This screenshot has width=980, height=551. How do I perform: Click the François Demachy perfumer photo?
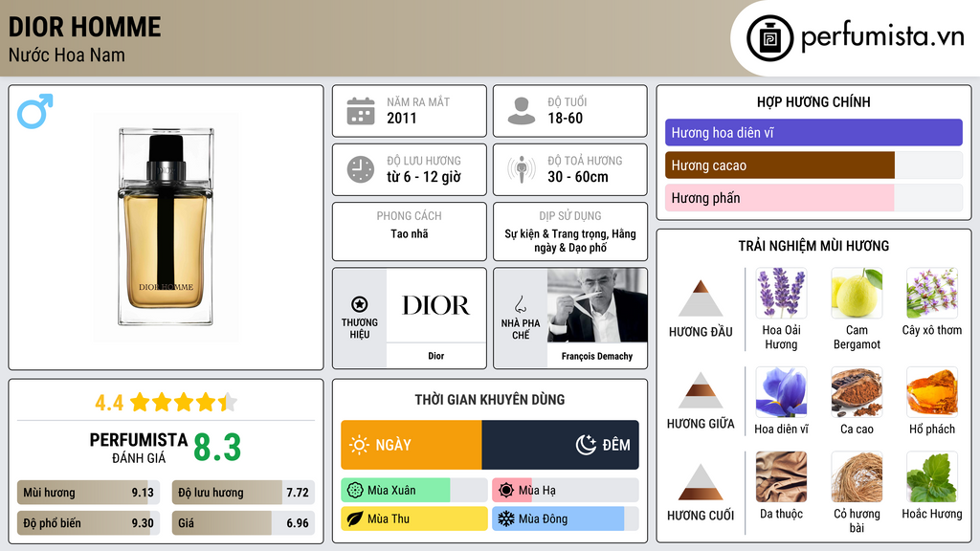pos(597,305)
